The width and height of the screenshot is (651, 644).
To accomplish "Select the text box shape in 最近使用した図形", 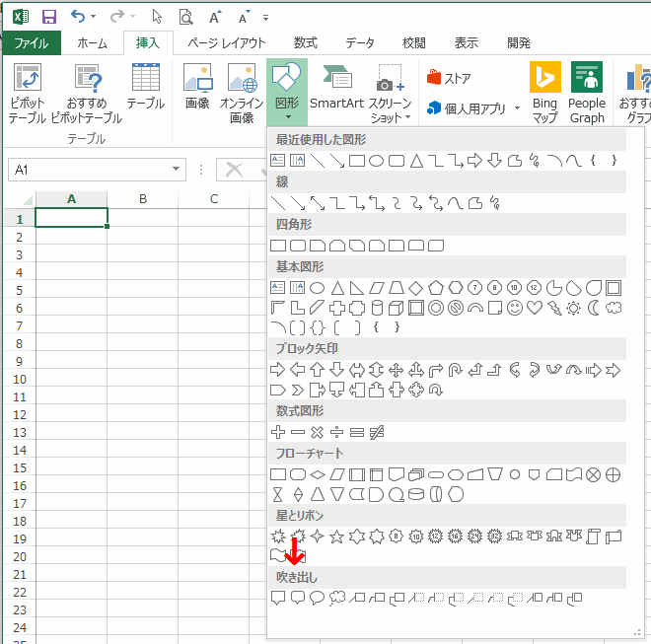I will tap(278, 161).
